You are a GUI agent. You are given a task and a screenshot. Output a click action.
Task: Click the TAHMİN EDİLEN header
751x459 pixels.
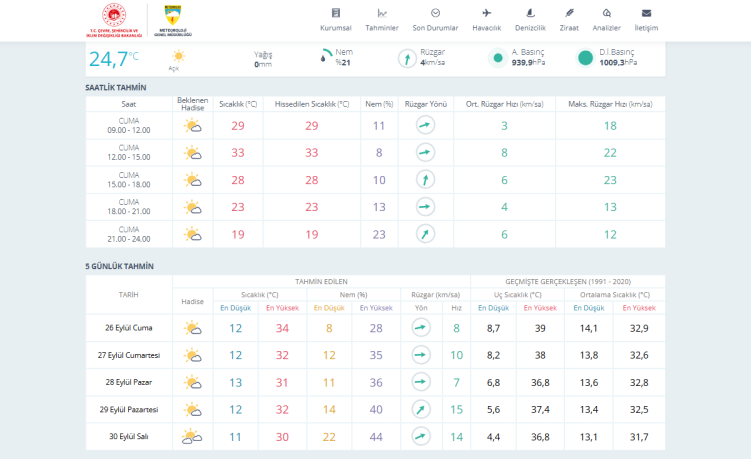321,282
